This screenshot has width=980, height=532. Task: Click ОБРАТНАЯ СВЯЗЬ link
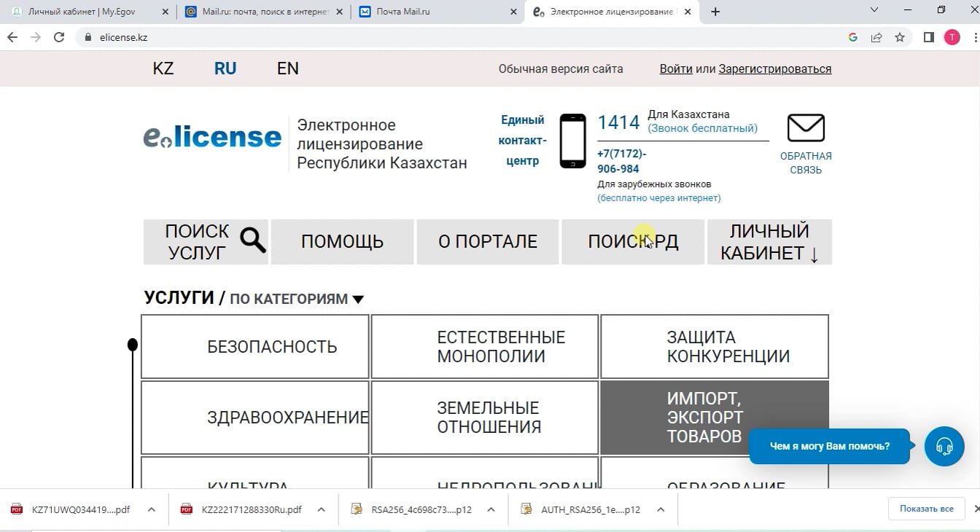[x=806, y=163]
